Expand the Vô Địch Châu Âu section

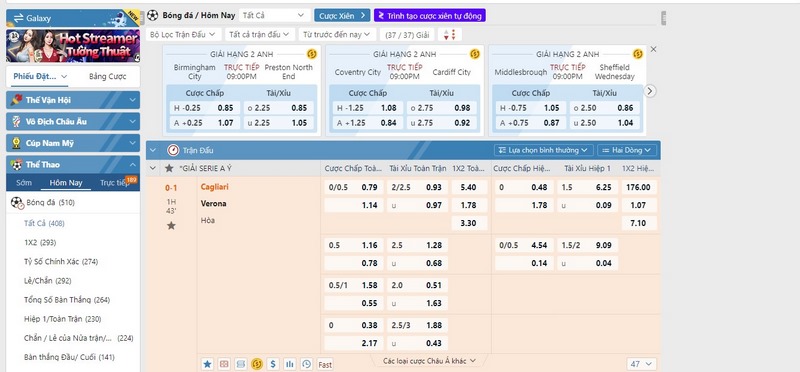point(73,121)
